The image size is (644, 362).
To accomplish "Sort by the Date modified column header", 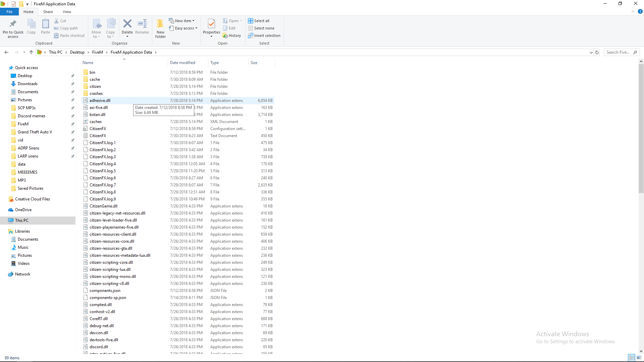I will (x=188, y=63).
